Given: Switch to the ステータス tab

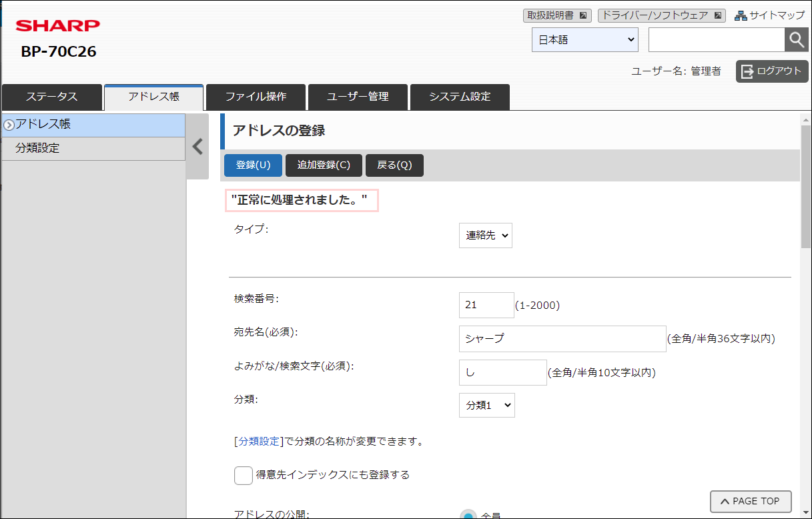Looking at the screenshot, I should 52,97.
